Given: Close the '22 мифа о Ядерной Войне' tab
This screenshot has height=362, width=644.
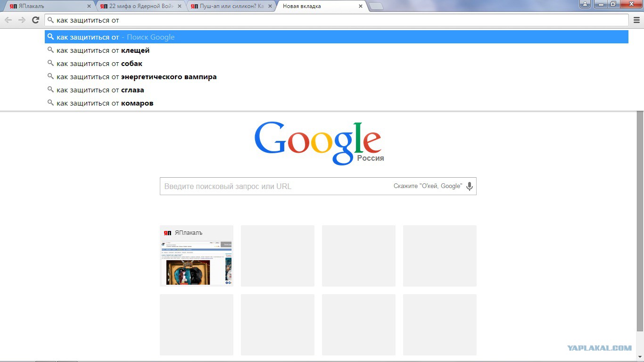Looking at the screenshot, I should tap(180, 6).
